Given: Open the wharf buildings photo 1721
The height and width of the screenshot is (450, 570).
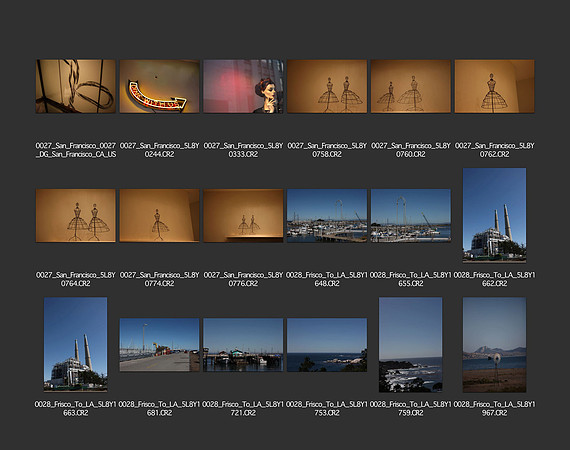Looking at the screenshot, I should coord(243,345).
